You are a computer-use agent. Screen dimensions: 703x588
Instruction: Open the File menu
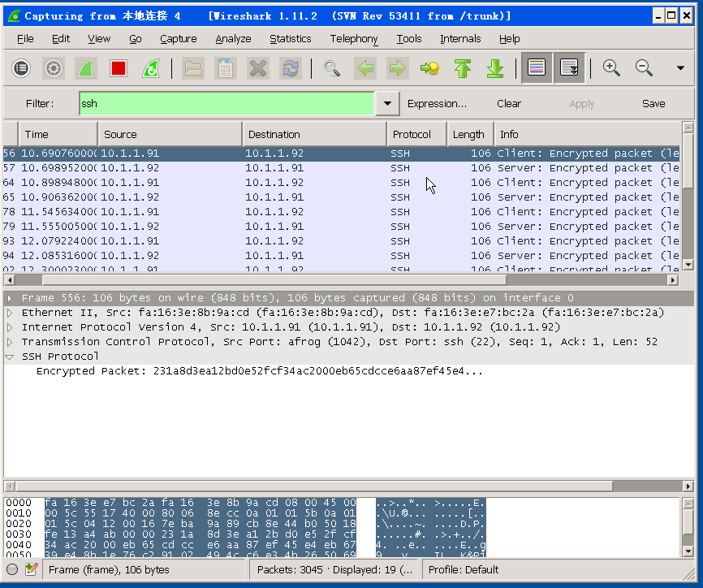pyautogui.click(x=25, y=39)
